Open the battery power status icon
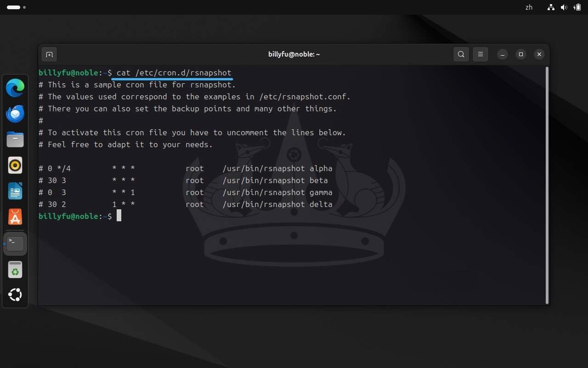Viewport: 588px width, 368px height. (x=577, y=7)
